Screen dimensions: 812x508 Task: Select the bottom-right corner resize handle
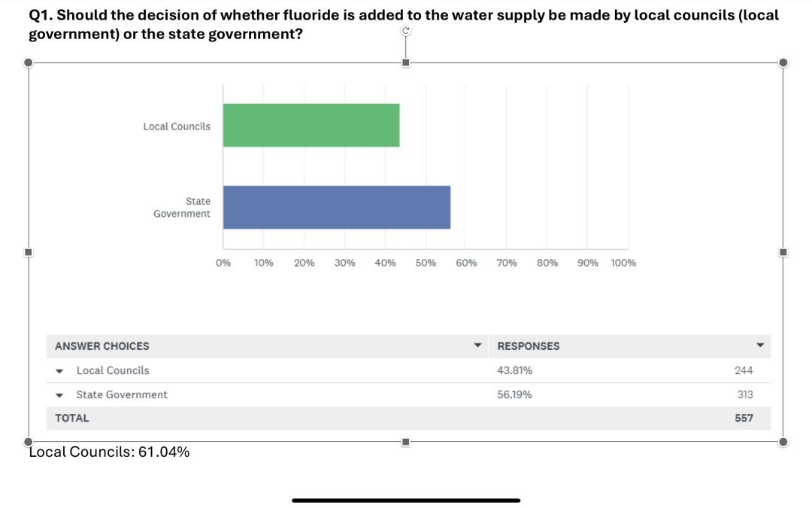point(783,442)
